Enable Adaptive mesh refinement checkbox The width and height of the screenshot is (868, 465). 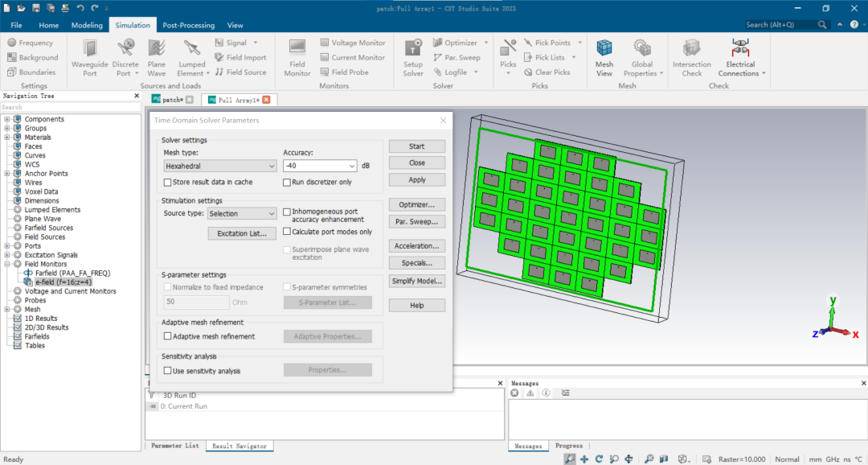168,336
